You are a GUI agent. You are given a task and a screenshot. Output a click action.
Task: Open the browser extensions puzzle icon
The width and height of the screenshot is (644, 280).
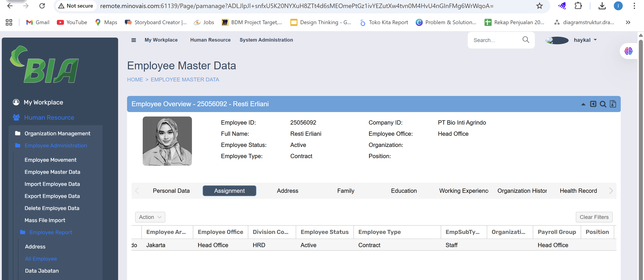(578, 6)
